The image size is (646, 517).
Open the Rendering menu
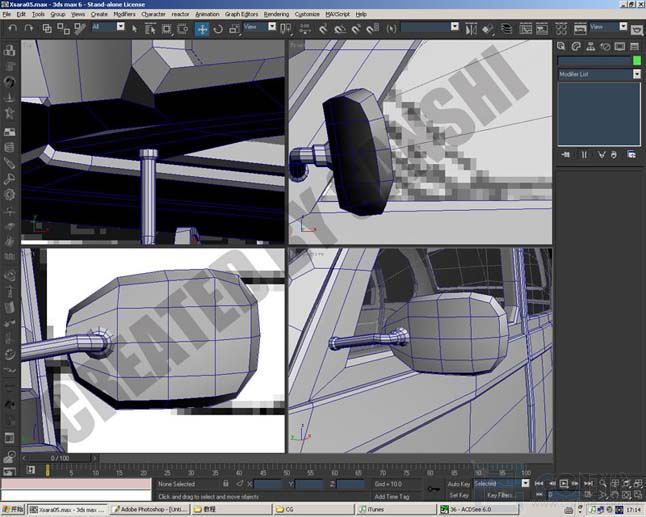pyautogui.click(x=276, y=14)
